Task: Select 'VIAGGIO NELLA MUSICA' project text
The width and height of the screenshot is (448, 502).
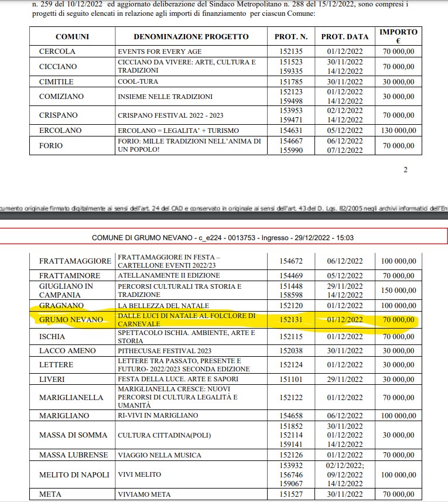Action: [x=159, y=455]
